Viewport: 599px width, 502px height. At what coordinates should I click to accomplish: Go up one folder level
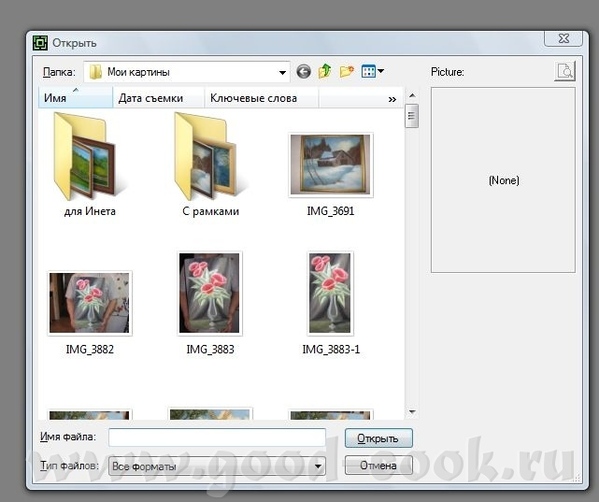325,71
